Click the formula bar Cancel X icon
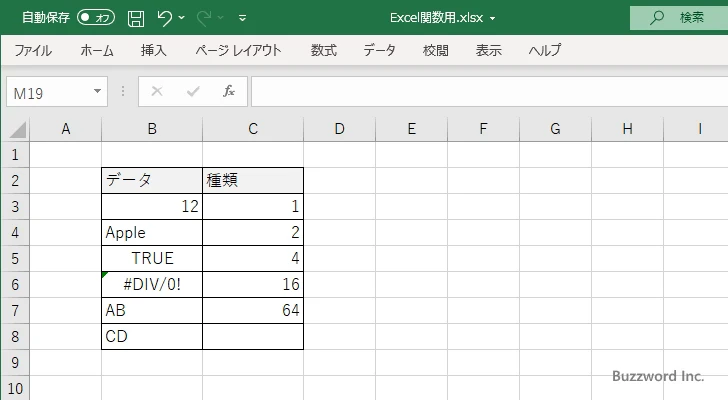 pos(157,91)
